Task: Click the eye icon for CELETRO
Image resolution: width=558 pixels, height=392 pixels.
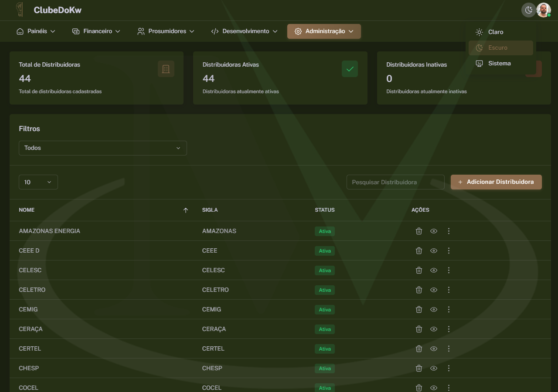Action: (x=433, y=290)
